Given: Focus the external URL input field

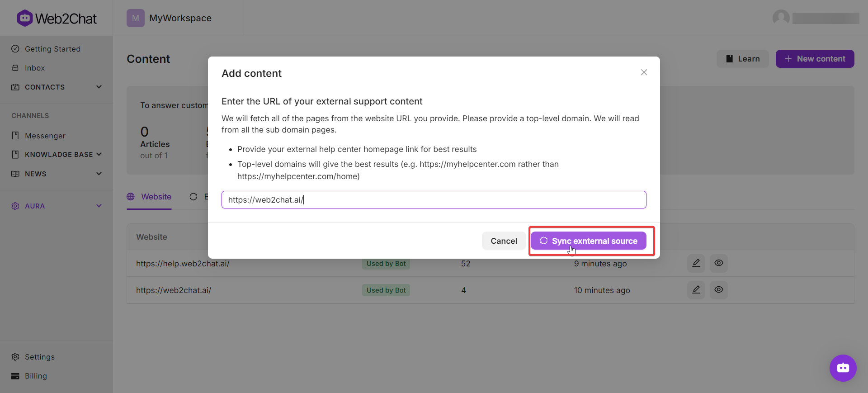Looking at the screenshot, I should [434, 199].
